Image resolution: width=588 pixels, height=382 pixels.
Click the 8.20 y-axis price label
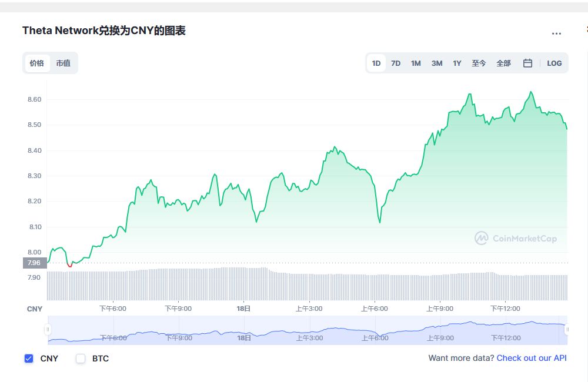click(x=35, y=201)
